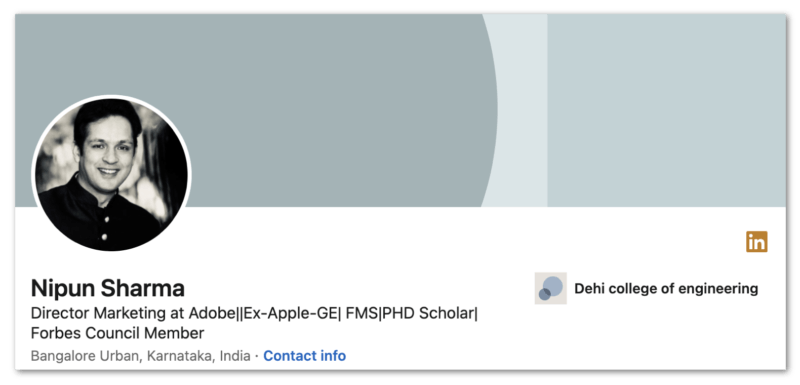Click the gold LinkedIn premium icon
Screen dimensions: 800x385
coord(757,242)
